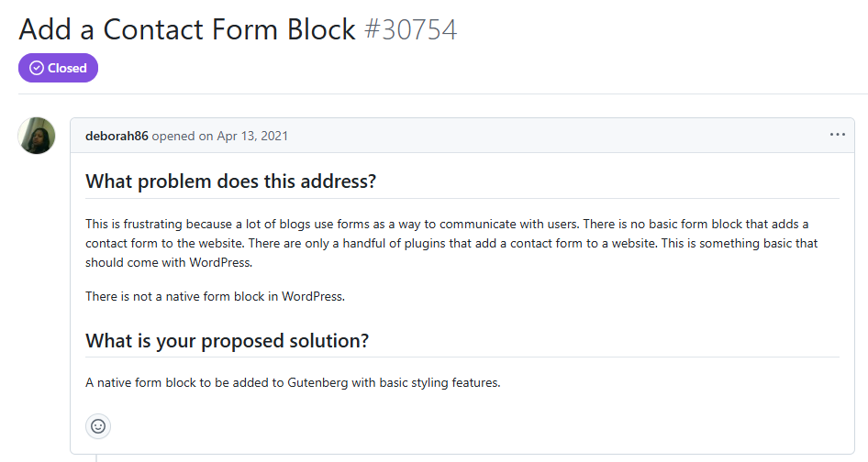Click the word opened in comment header
Viewport: 868px width, 462px height.
coord(172,136)
